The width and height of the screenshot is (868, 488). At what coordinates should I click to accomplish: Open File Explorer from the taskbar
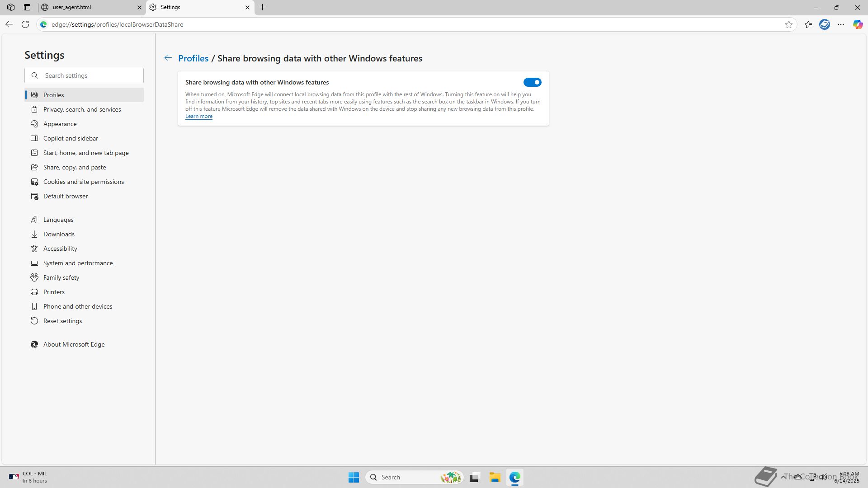pos(495,477)
